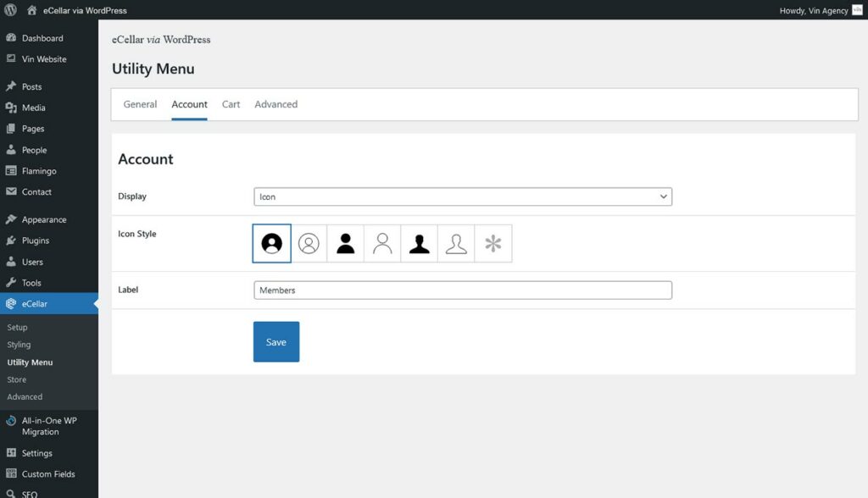Open the eCellar plugin menu icon
This screenshot has width=868, height=498.
[12, 303]
